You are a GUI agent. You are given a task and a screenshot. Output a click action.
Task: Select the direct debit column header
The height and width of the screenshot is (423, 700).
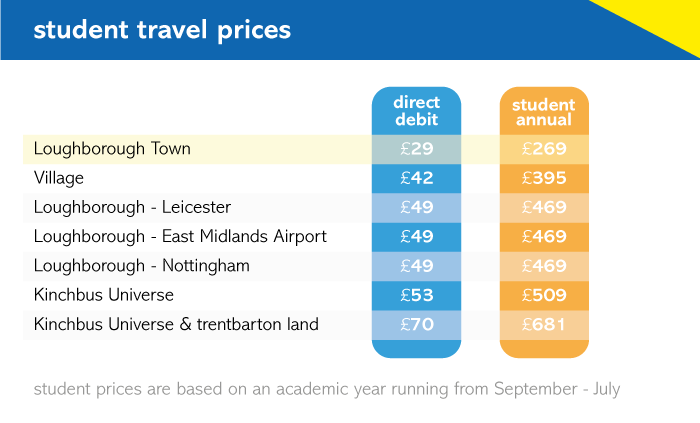[417, 111]
